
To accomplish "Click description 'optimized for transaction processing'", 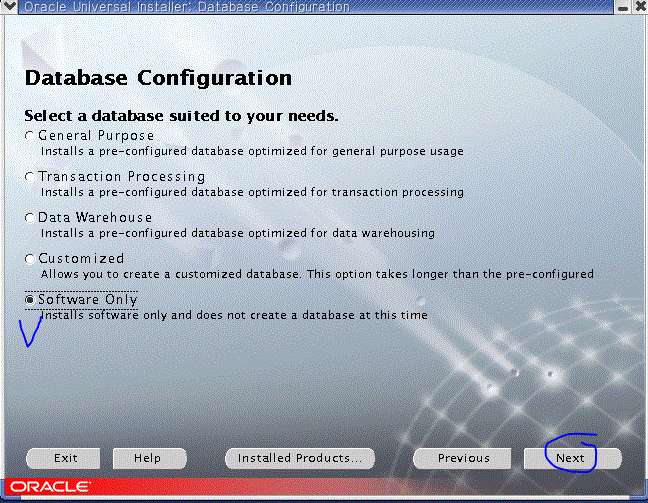I will click(356, 193).
